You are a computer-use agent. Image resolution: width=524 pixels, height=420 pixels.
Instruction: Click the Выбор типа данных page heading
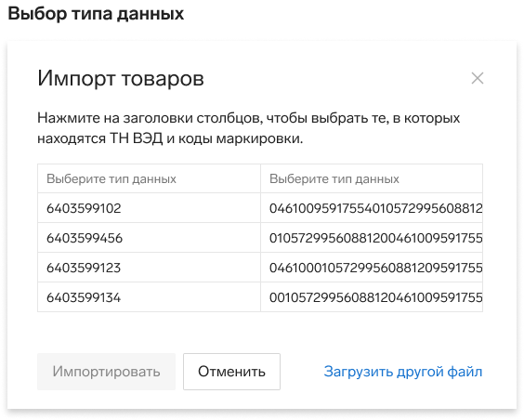pyautogui.click(x=96, y=14)
